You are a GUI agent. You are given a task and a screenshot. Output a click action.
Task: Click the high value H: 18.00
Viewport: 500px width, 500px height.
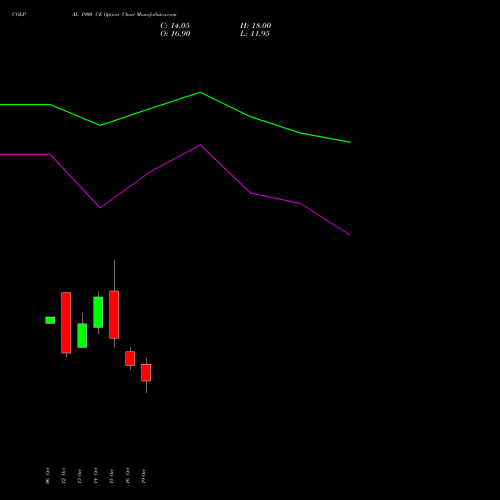(x=255, y=26)
